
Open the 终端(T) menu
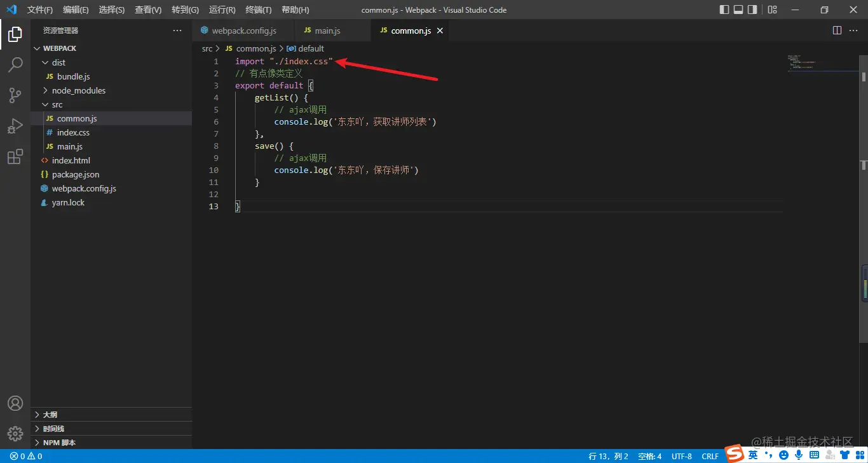point(259,10)
